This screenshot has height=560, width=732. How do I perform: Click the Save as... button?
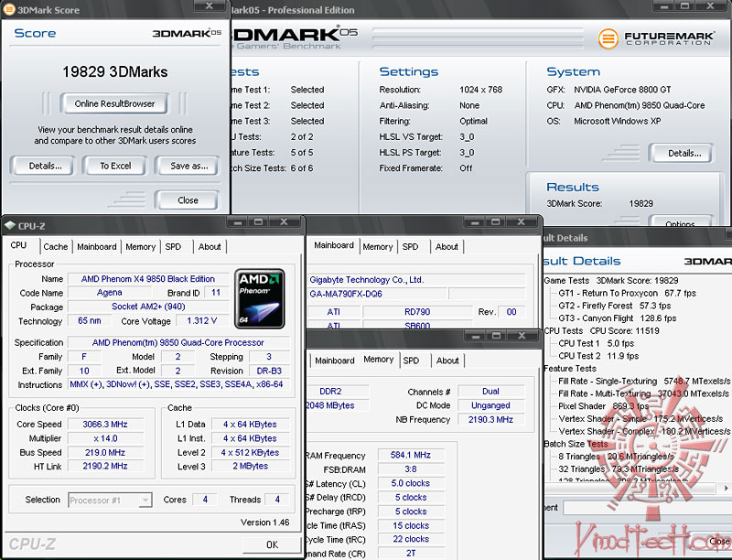pyautogui.click(x=188, y=166)
